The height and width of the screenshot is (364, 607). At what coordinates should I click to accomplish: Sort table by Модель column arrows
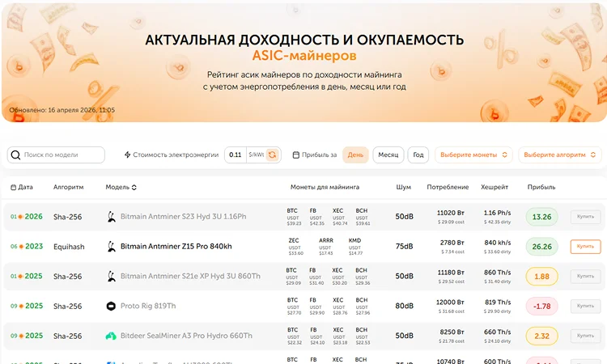(x=134, y=187)
